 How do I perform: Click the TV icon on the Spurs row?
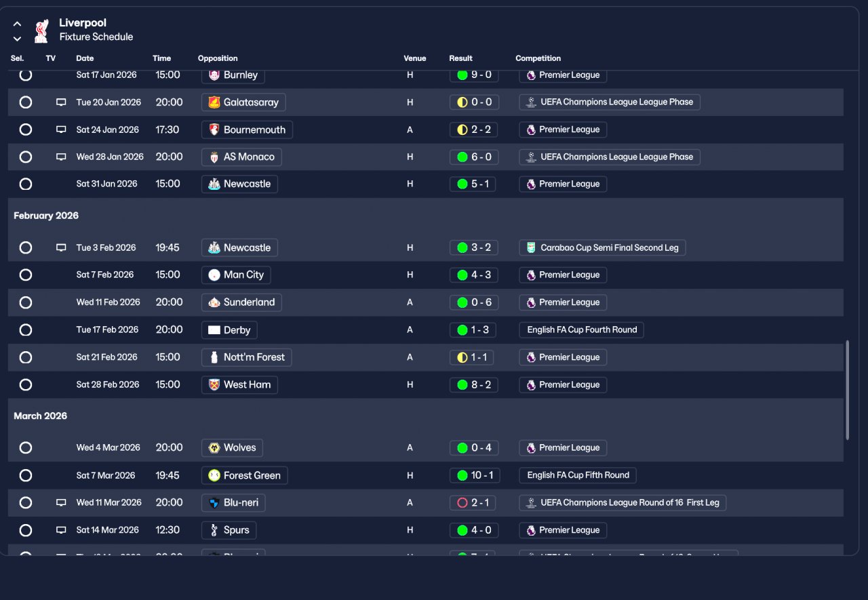point(61,530)
